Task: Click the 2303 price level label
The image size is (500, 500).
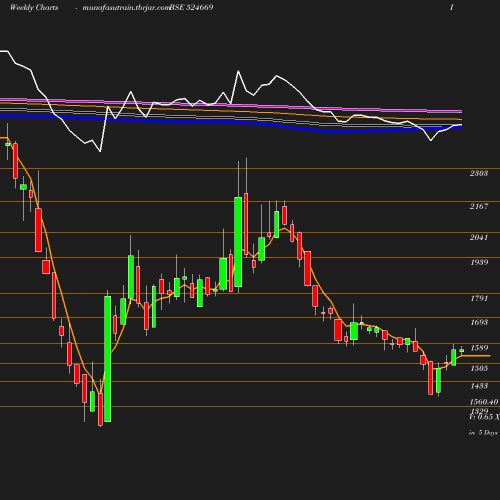Action: coord(479,173)
